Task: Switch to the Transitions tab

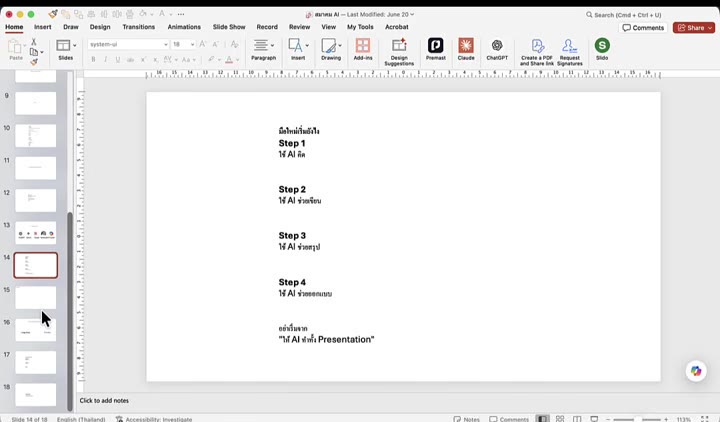Action: tap(138, 27)
